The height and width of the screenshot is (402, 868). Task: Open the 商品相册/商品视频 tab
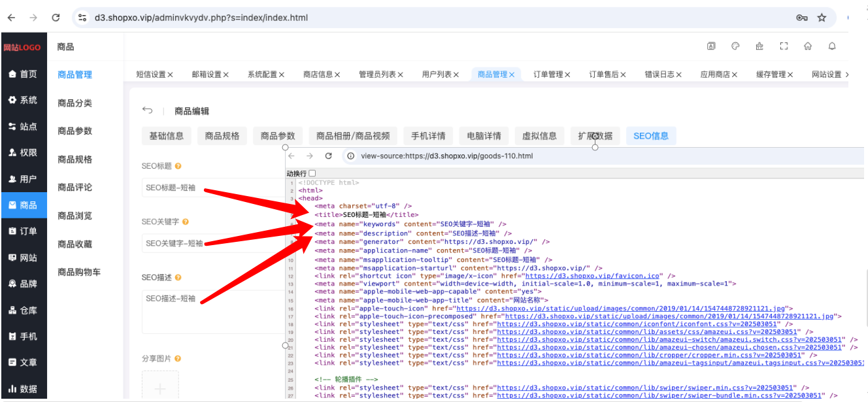click(x=353, y=136)
